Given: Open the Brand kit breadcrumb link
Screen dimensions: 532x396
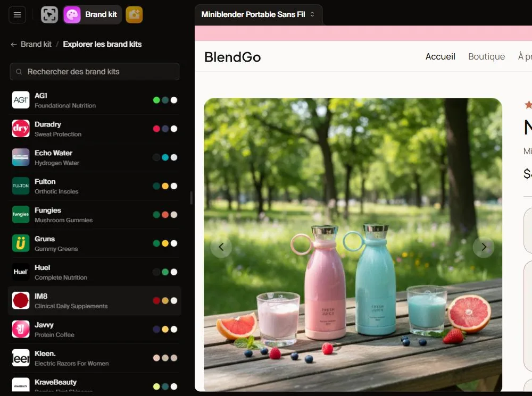Looking at the screenshot, I should [36, 44].
